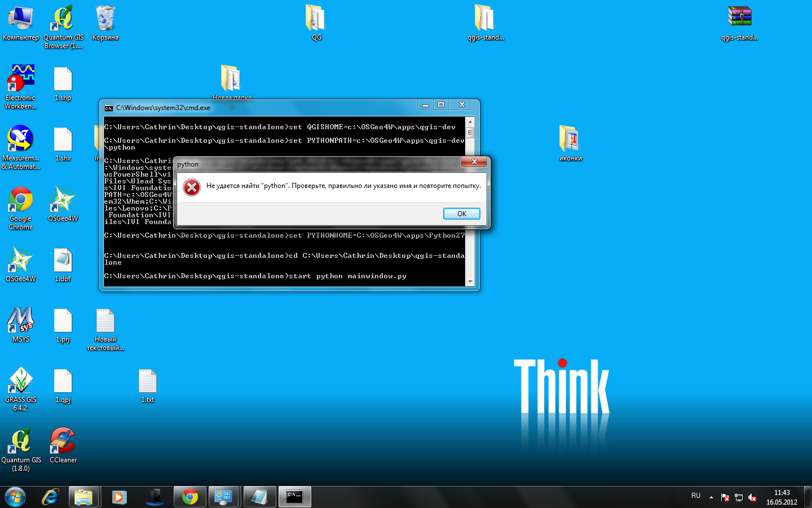Select the Новый текстовый document icon
Viewport: 812px width, 508px height.
pyautogui.click(x=105, y=330)
